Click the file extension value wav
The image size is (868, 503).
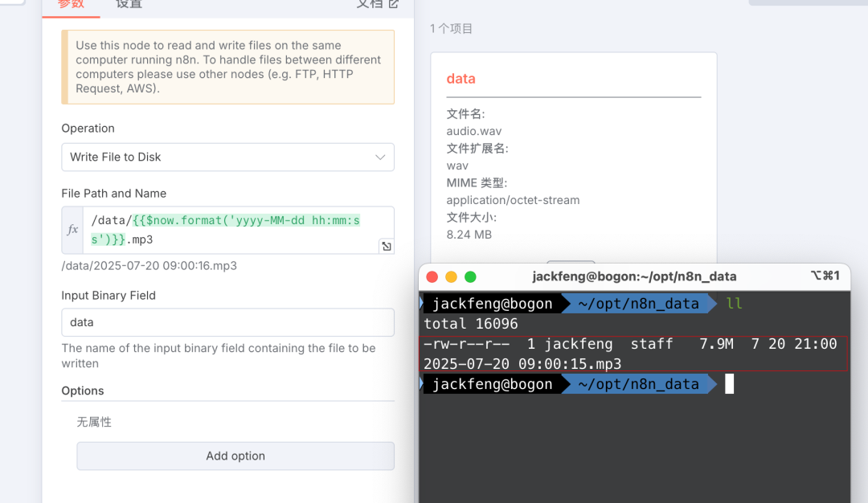coord(457,166)
